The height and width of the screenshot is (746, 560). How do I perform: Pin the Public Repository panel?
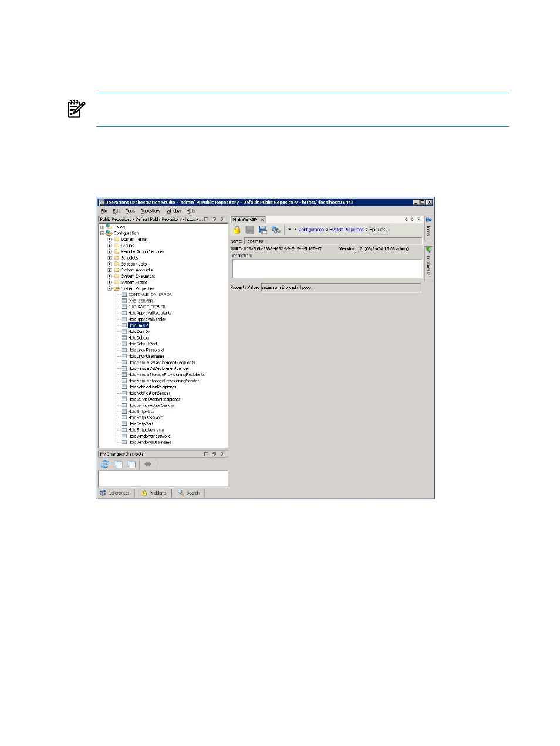point(222,220)
